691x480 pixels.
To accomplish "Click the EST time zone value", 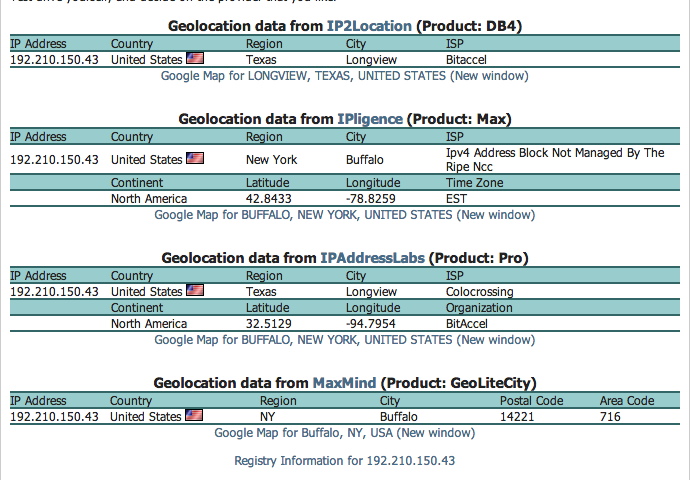I will (456, 199).
